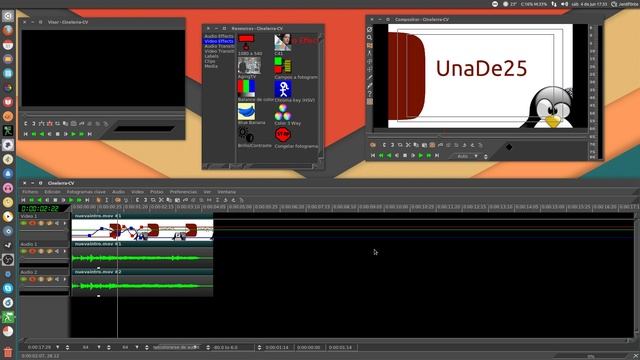
Task: Select the eyedropper tool in Compositor
Action: [369, 86]
